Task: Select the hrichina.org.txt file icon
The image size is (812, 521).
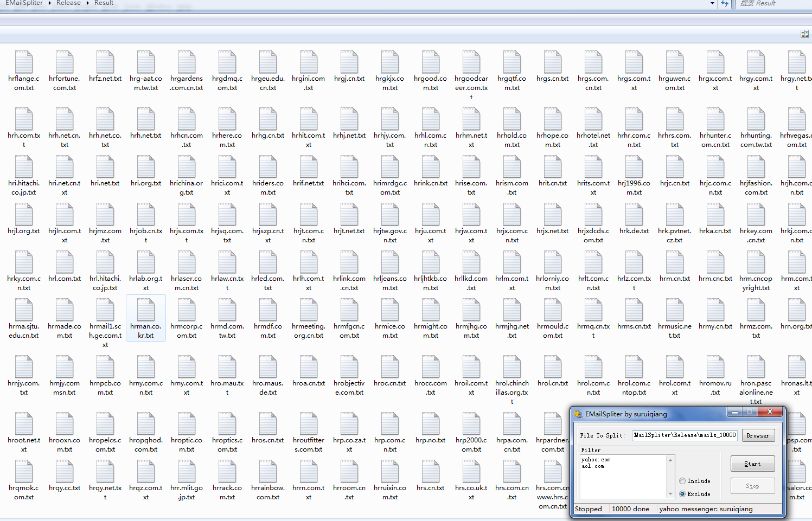Action: (x=187, y=166)
